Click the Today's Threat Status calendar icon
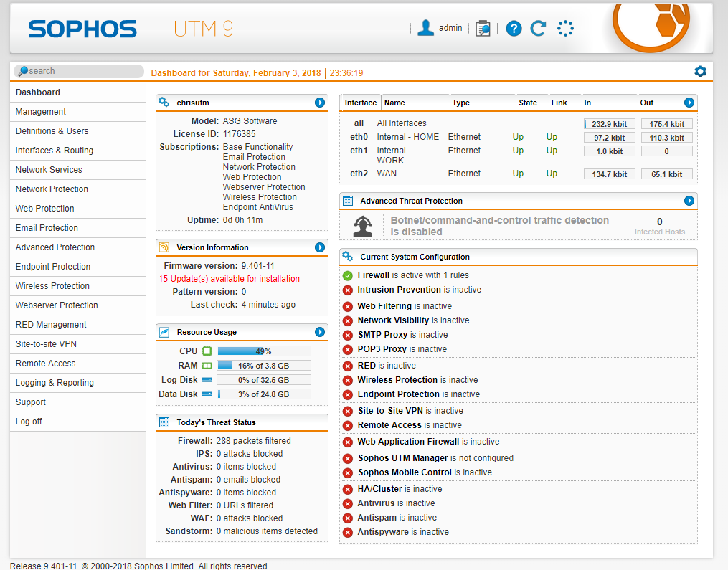This screenshot has width=728, height=570. point(164,422)
